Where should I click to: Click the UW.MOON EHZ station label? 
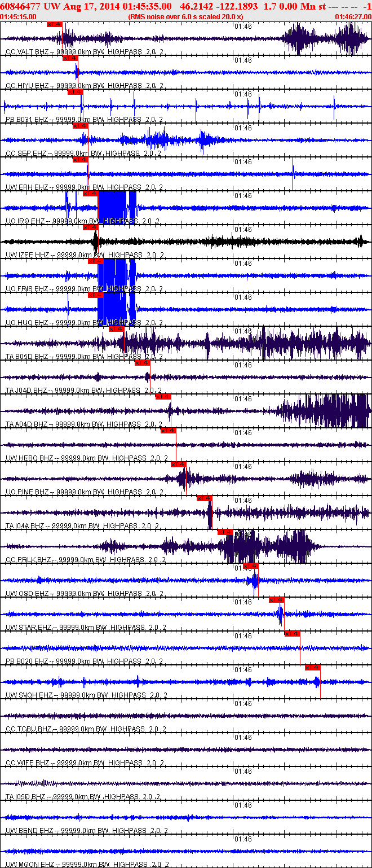30,865
